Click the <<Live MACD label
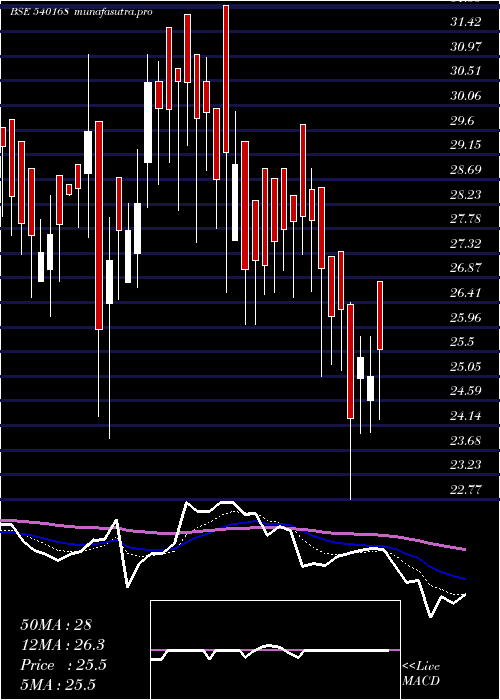 (x=421, y=674)
